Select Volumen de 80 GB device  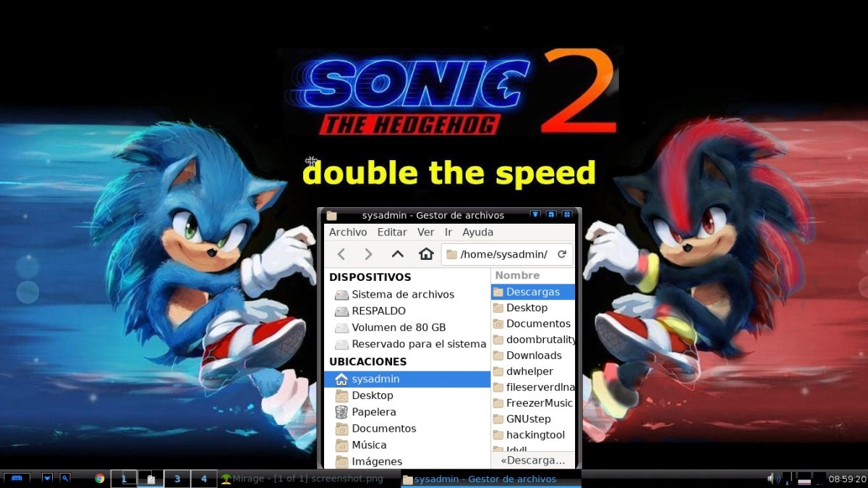point(398,328)
